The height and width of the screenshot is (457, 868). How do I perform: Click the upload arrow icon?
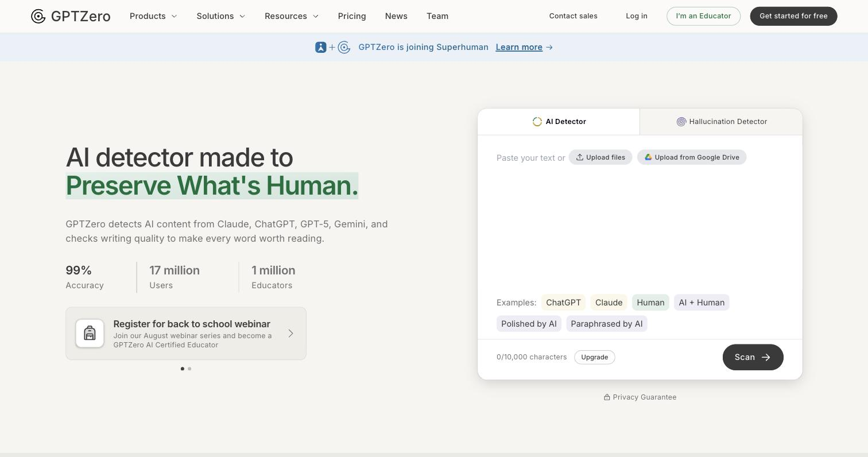tap(580, 157)
